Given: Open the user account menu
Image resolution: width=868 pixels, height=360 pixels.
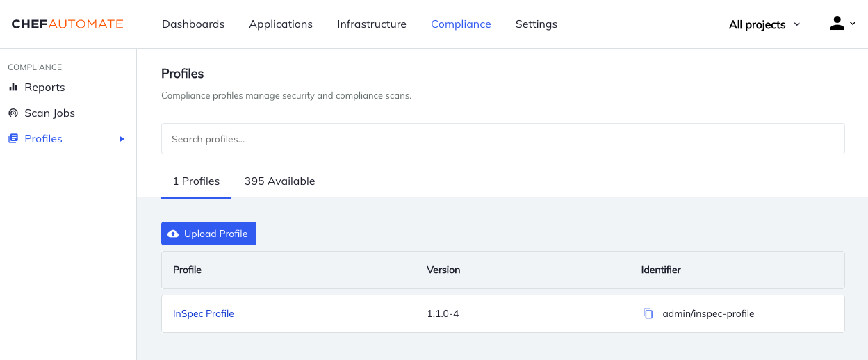Looking at the screenshot, I should (x=842, y=24).
